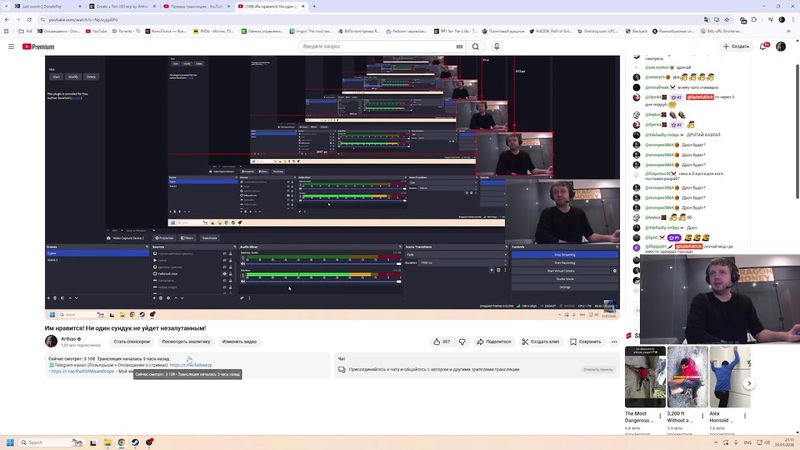Open more actions three-dot menu
This screenshot has width=800, height=450.
(614, 341)
